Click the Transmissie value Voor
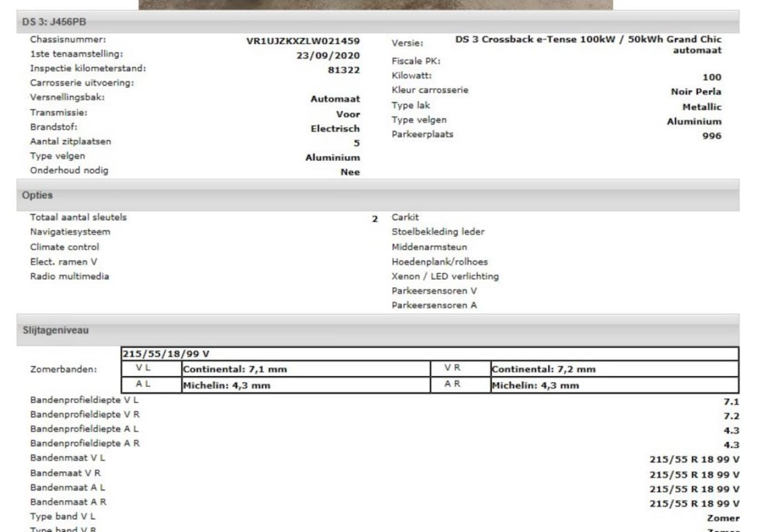 348,114
